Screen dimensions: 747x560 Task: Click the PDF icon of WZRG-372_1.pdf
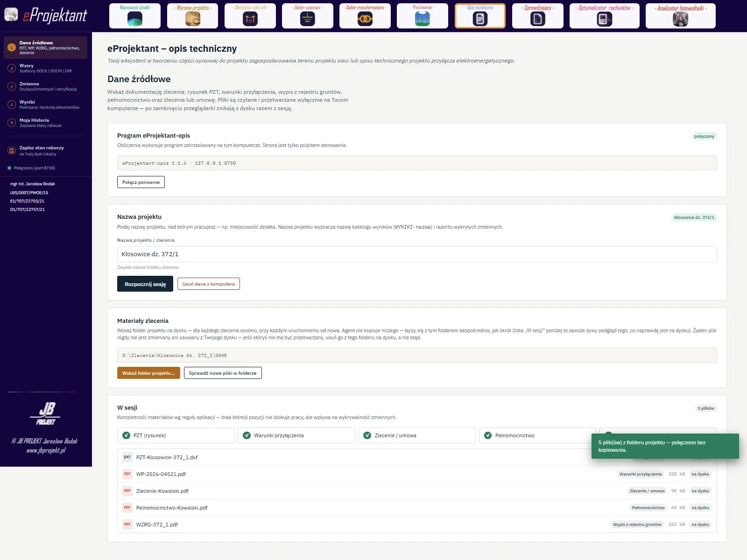[x=127, y=525]
